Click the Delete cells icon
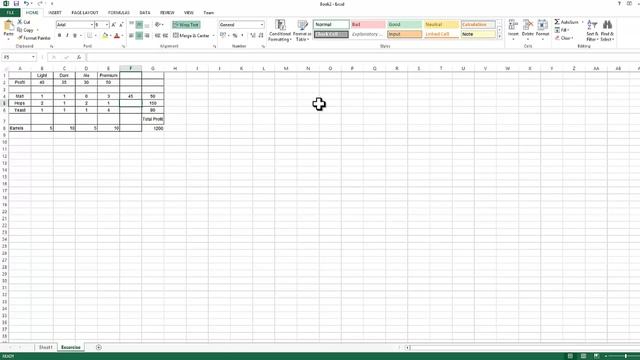 click(x=528, y=25)
